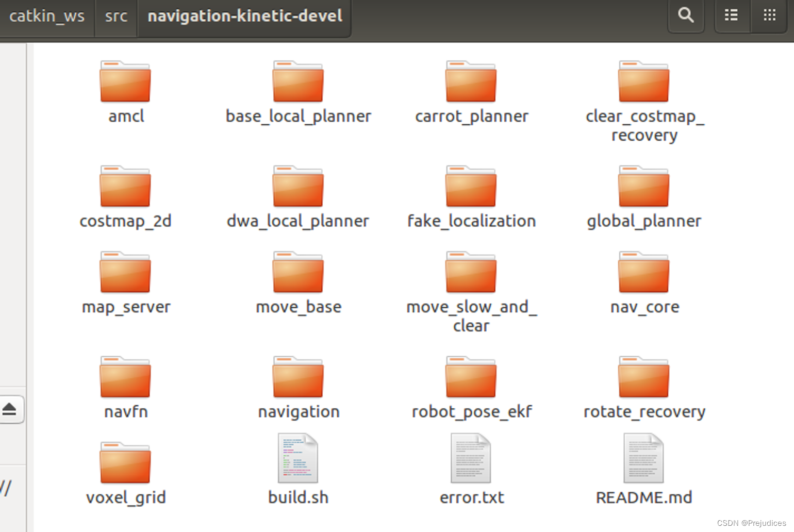Open the global_planner folder icon

tap(643, 186)
